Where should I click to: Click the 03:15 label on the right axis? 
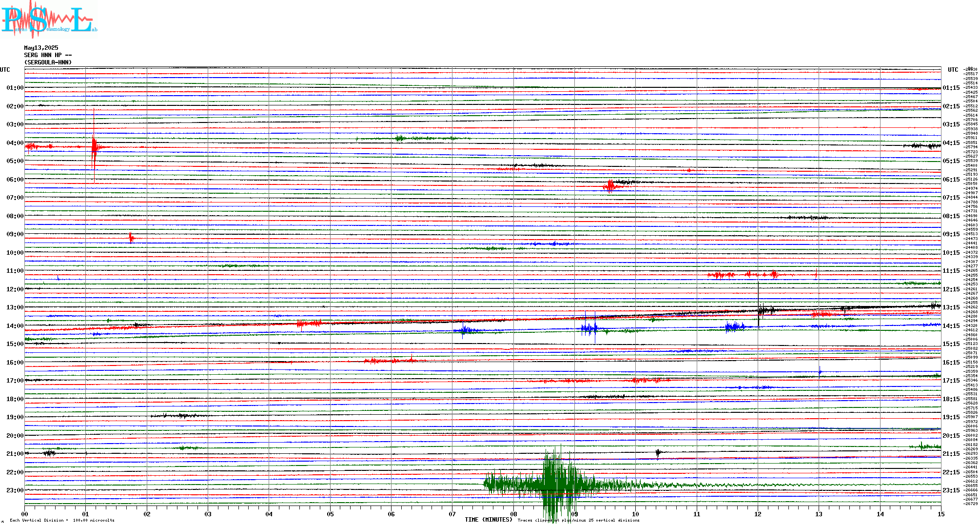[x=951, y=124]
